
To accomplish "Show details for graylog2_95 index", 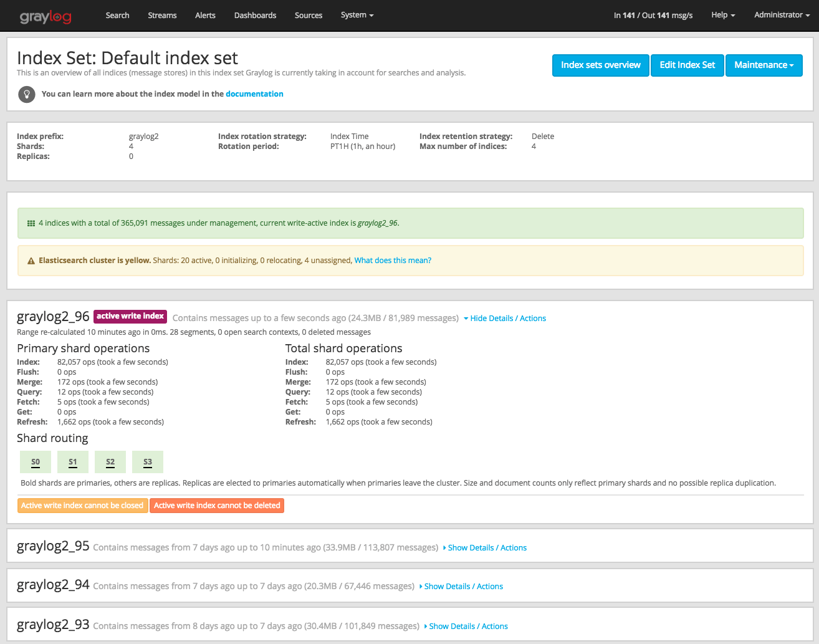I will (486, 547).
